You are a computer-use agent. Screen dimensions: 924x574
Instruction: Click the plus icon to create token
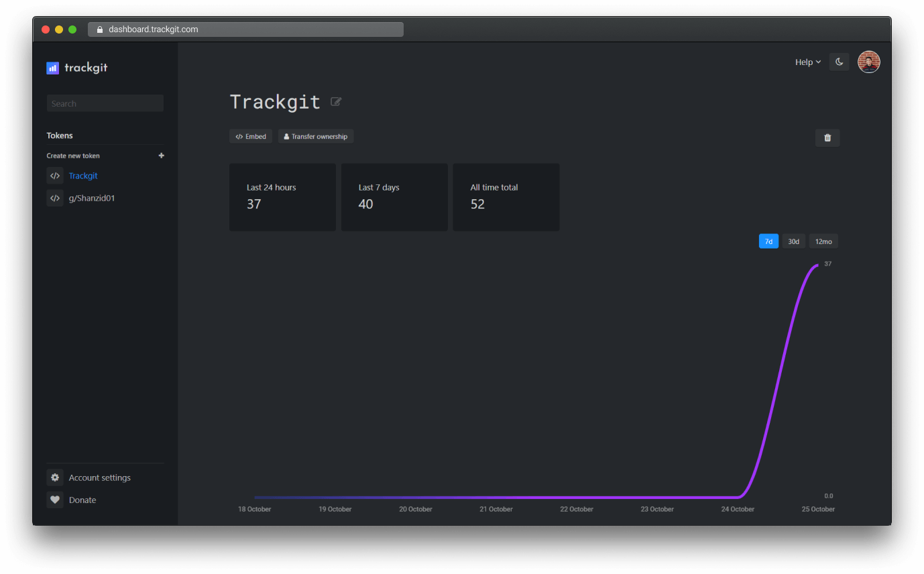tap(161, 156)
